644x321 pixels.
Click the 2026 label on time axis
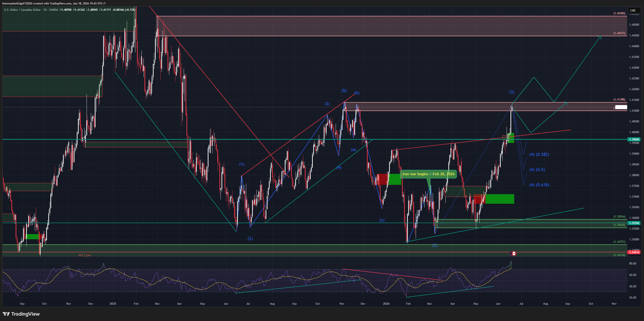click(x=386, y=304)
